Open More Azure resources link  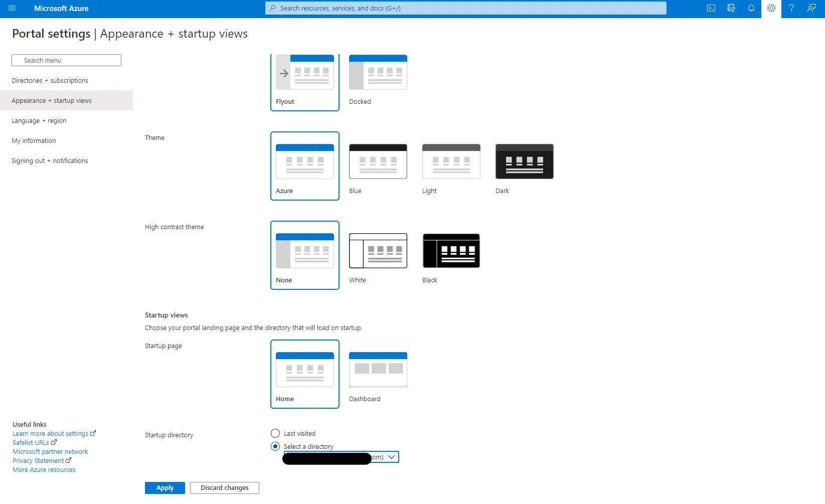(44, 470)
